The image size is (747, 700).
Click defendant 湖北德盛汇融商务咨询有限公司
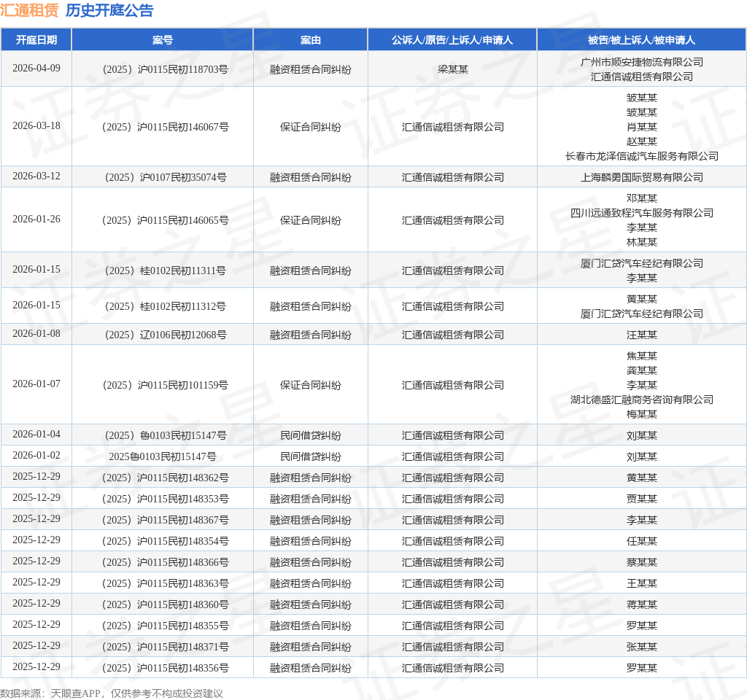642,400
